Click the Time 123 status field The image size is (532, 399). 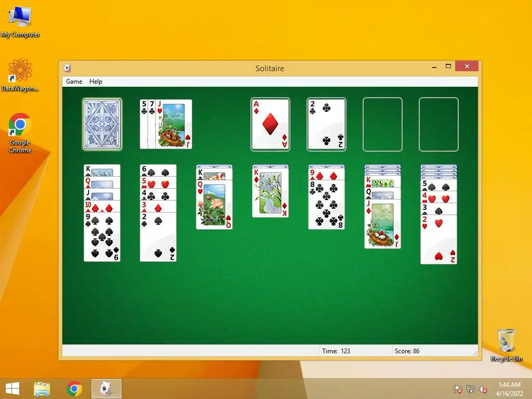tap(355, 351)
